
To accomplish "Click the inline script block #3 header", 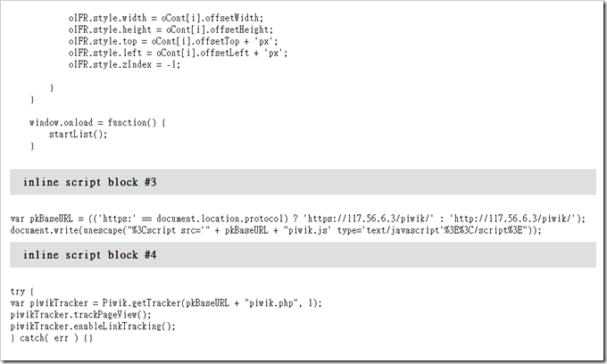I will coord(303,182).
